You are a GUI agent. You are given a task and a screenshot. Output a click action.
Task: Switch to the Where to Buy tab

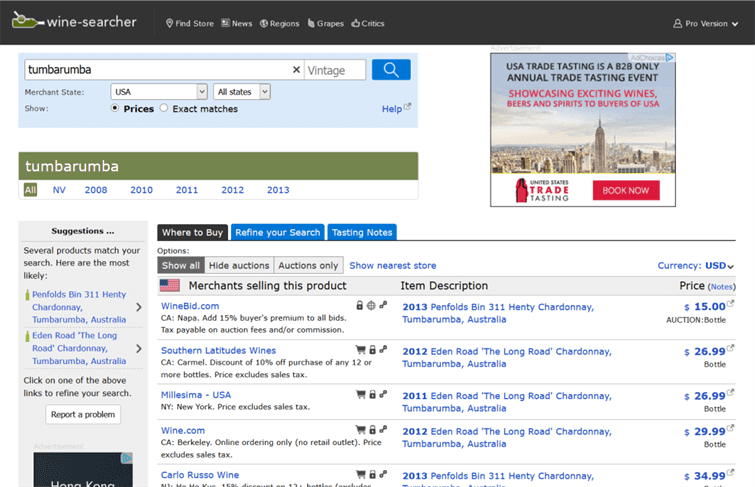(x=193, y=232)
